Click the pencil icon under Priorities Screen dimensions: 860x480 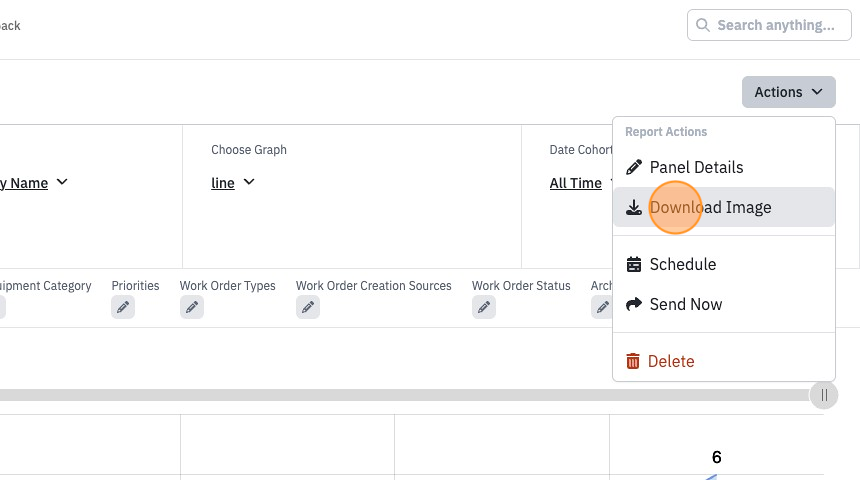(123, 307)
